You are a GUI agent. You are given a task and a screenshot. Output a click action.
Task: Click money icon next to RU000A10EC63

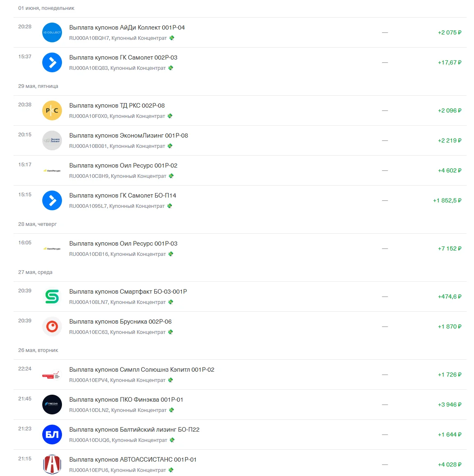coord(170,332)
